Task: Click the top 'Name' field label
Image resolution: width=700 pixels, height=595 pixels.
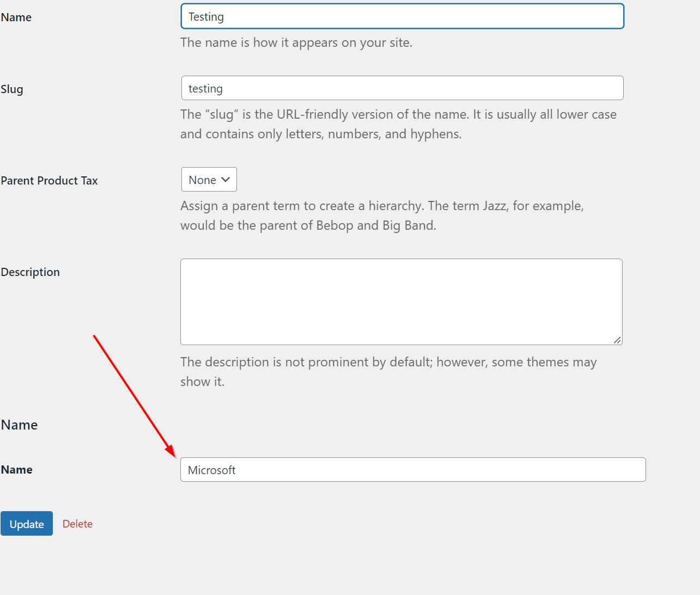Action: pyautogui.click(x=16, y=17)
